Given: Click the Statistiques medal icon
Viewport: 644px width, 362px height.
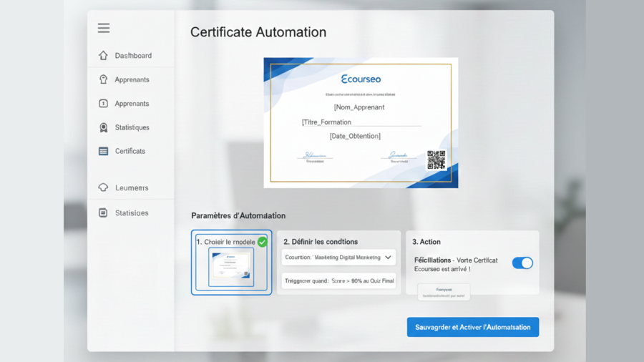Looking at the screenshot, I should [x=103, y=127].
